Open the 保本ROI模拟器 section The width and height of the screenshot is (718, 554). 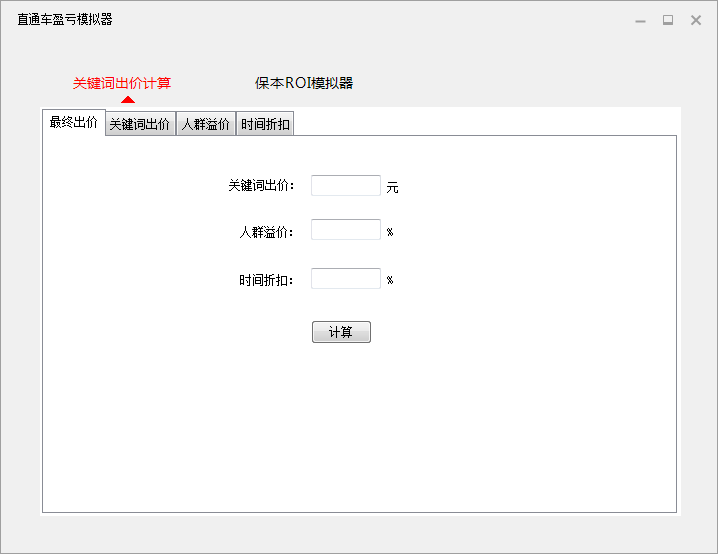click(x=304, y=83)
